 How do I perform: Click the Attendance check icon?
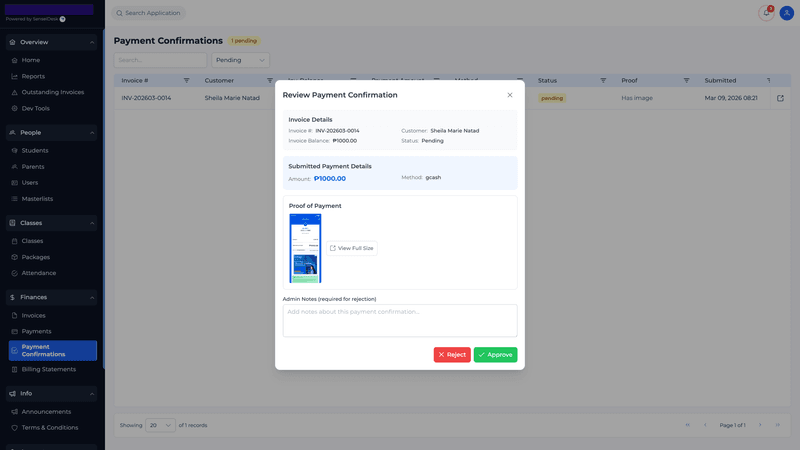coord(14,273)
